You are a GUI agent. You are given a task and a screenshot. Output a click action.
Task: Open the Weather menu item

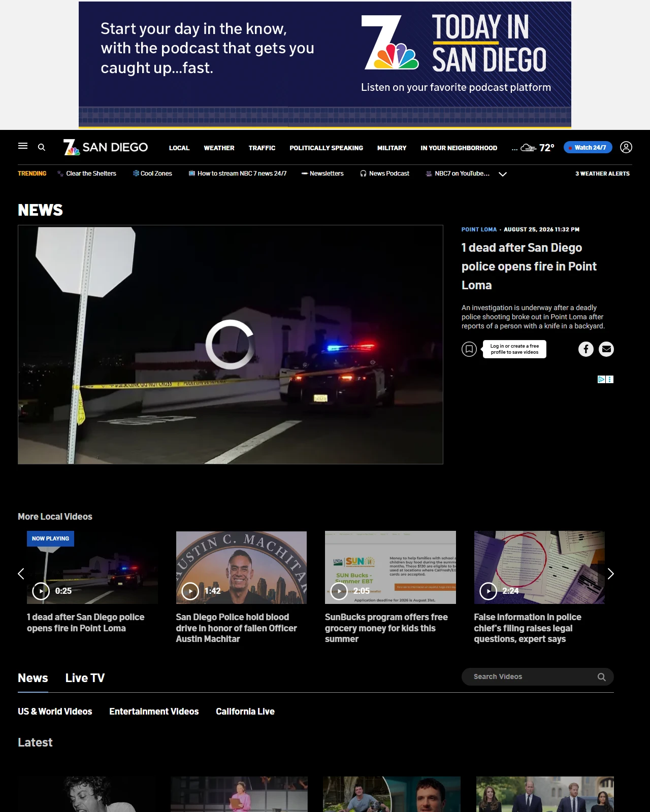pos(219,148)
